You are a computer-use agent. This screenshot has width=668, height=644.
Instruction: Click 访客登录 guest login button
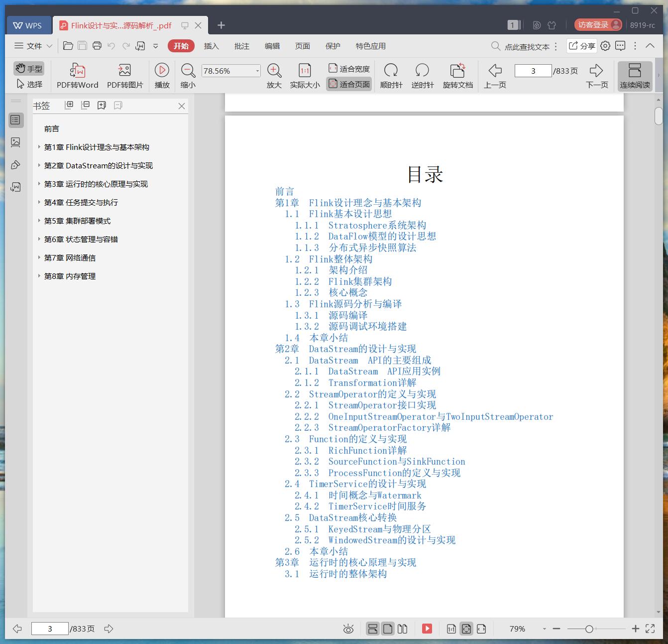click(x=598, y=25)
